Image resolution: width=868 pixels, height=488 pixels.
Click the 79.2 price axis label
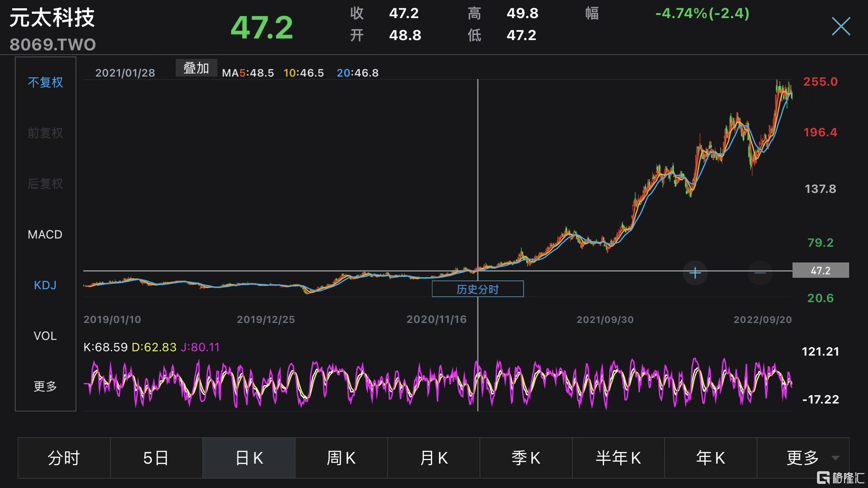coord(820,242)
